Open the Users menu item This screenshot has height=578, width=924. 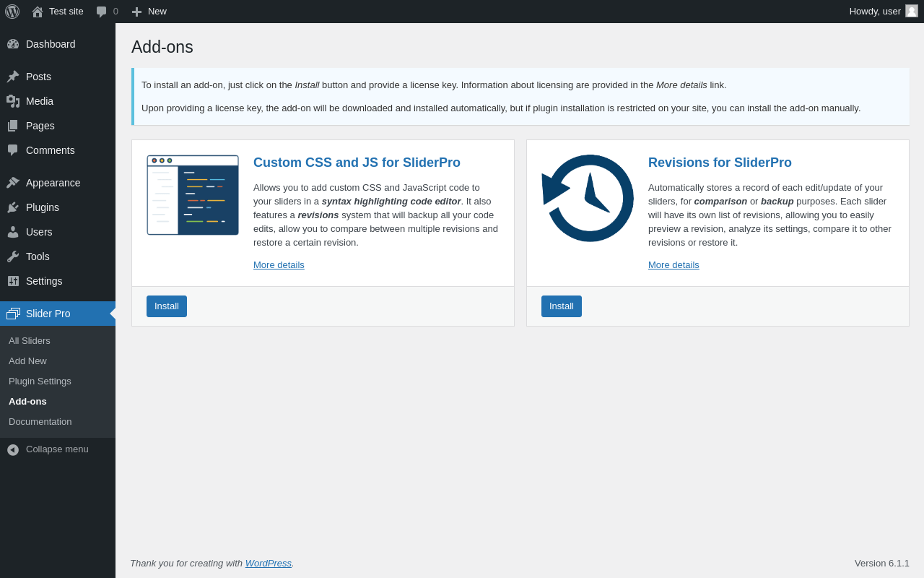pyautogui.click(x=58, y=232)
